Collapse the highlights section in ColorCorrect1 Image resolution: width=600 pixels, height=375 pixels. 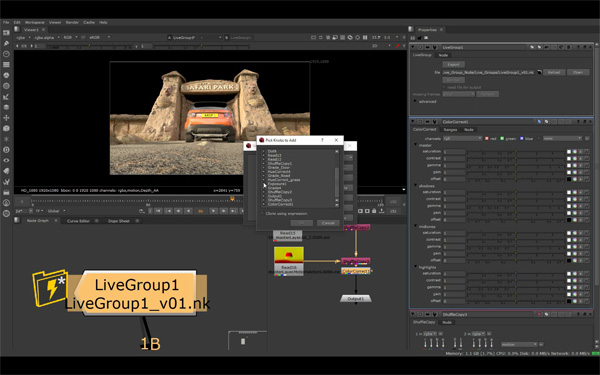(416, 267)
